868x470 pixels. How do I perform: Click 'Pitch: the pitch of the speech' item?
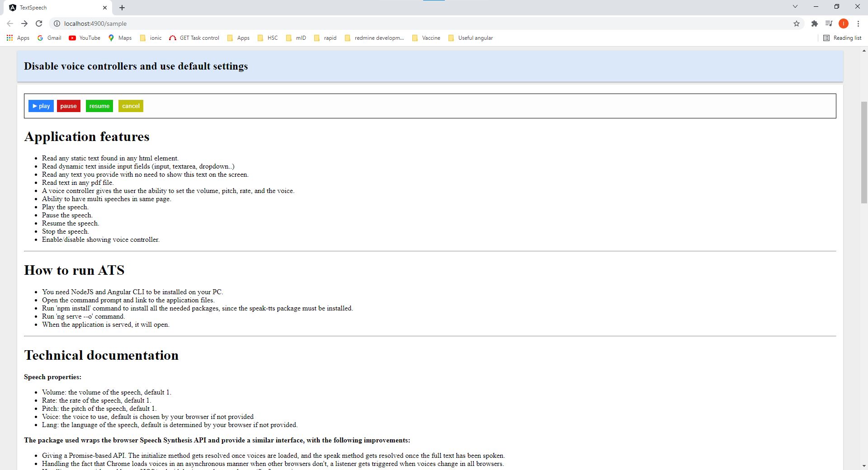click(99, 409)
